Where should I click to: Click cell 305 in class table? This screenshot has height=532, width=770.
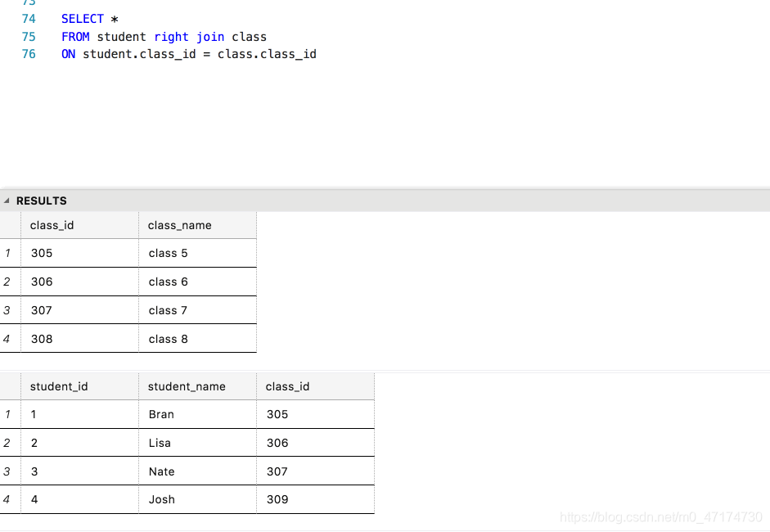click(x=80, y=254)
